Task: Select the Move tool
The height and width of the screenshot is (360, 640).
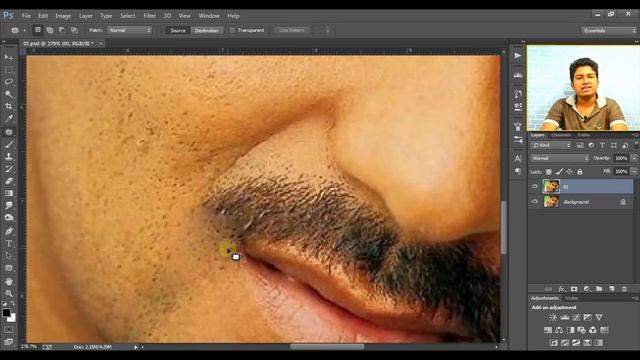Action: (x=9, y=58)
